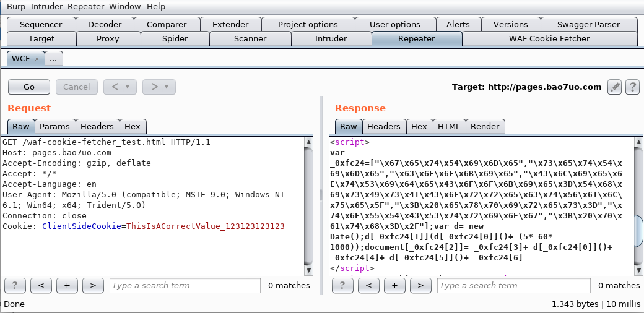Click the response pane scrollbar thumb
This screenshot has width=644, height=313.
[x=638, y=231]
